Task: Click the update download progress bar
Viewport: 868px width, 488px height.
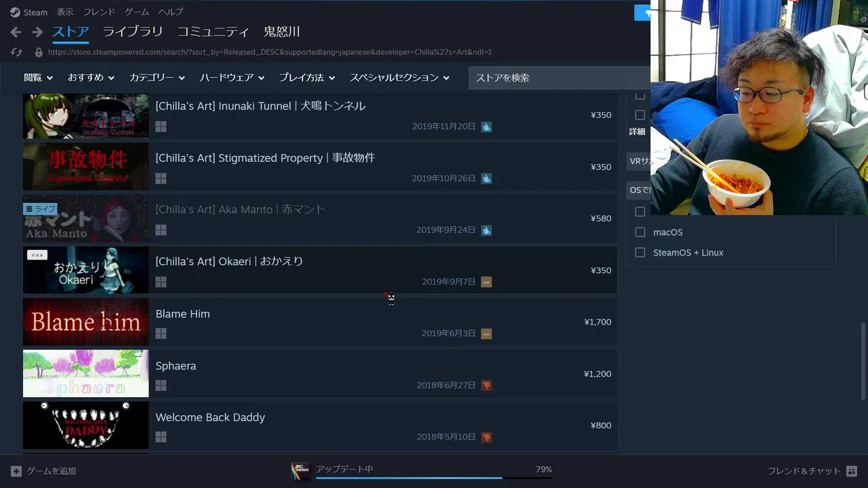Action: (x=434, y=478)
